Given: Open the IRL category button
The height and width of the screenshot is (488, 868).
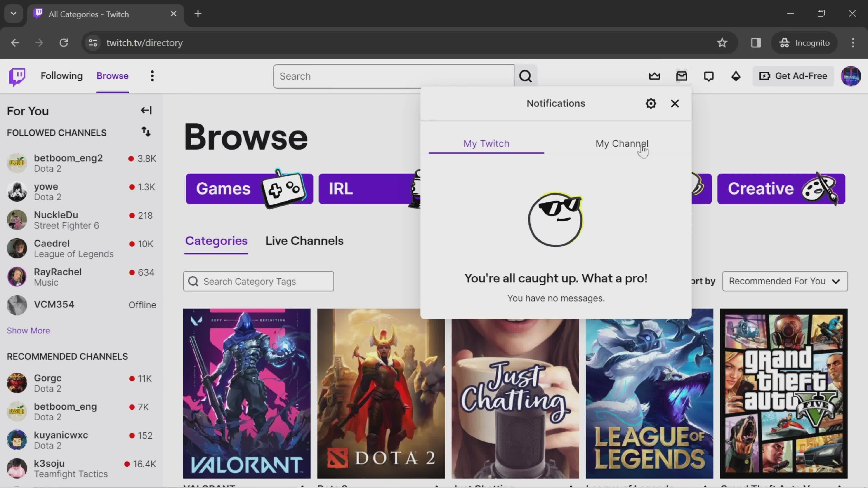Looking at the screenshot, I should click(x=370, y=189).
